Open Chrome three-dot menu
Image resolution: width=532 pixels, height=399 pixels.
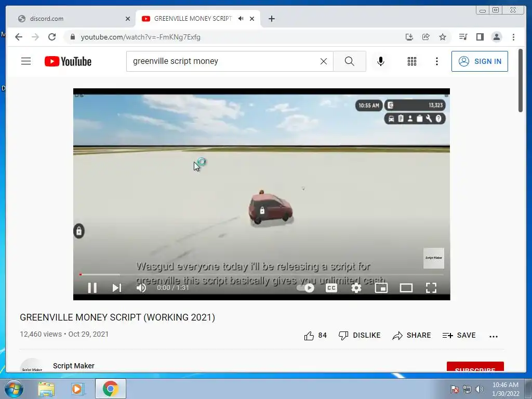coord(513,37)
